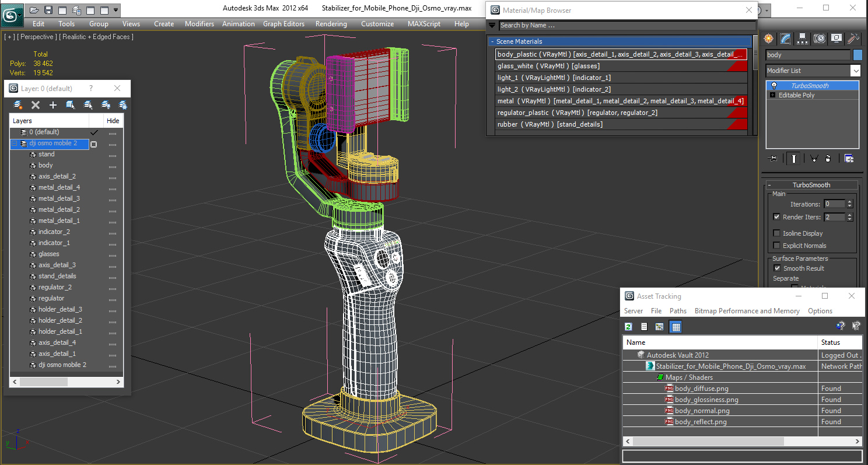Click Select Highlighted Objects and Layers icon
The image size is (868, 465).
(x=71, y=105)
